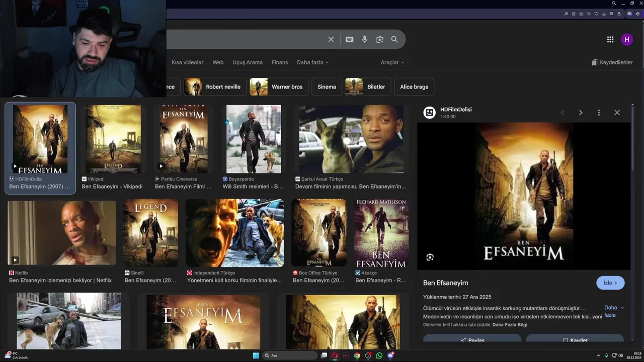The height and width of the screenshot is (362, 644).
Task: Select the Biletler filter chip
Action: pos(368,87)
